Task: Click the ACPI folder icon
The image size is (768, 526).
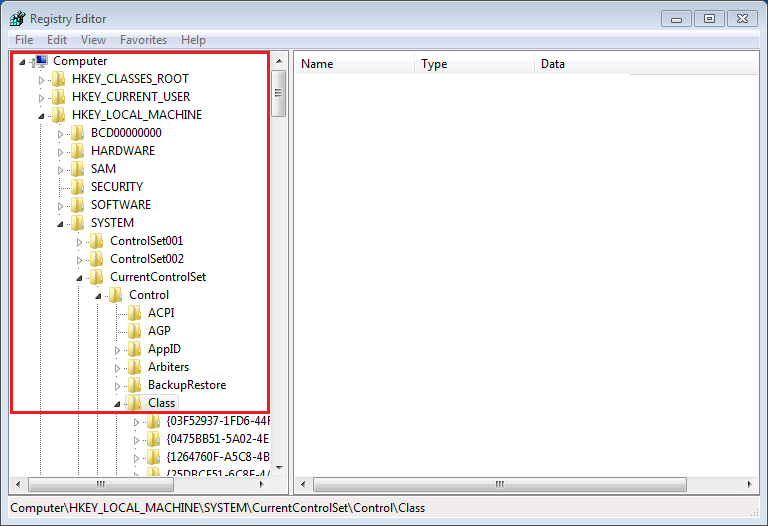Action: point(135,313)
